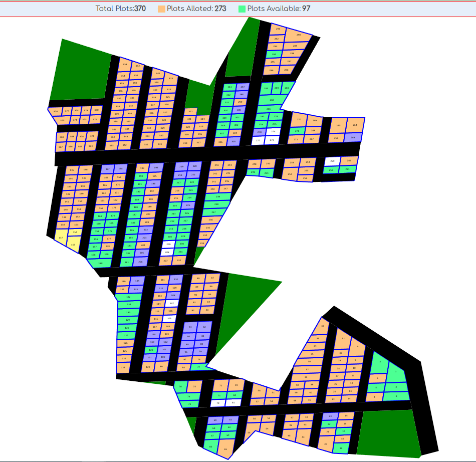Select orange plot 58
This screenshot has width=476, height=462.
tap(259, 391)
